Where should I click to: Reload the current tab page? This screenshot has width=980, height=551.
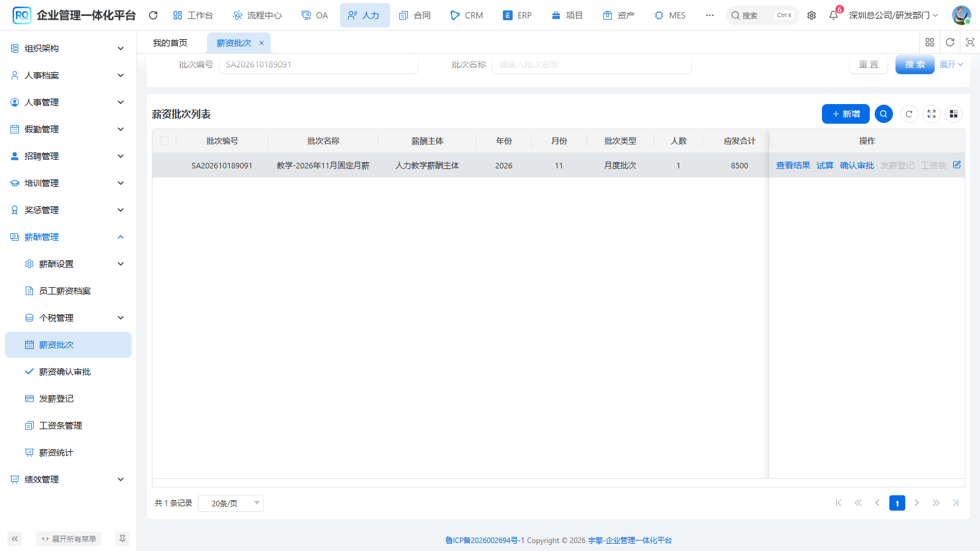[x=950, y=42]
